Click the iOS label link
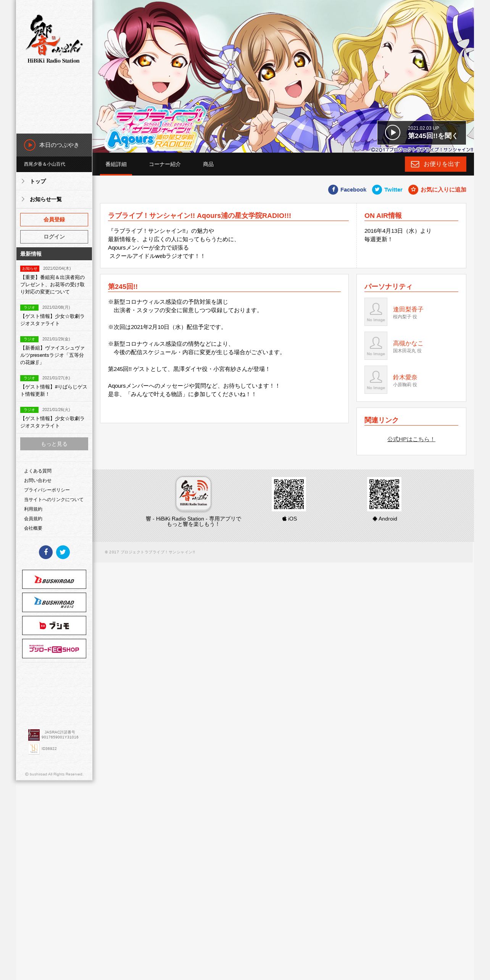 tap(290, 519)
